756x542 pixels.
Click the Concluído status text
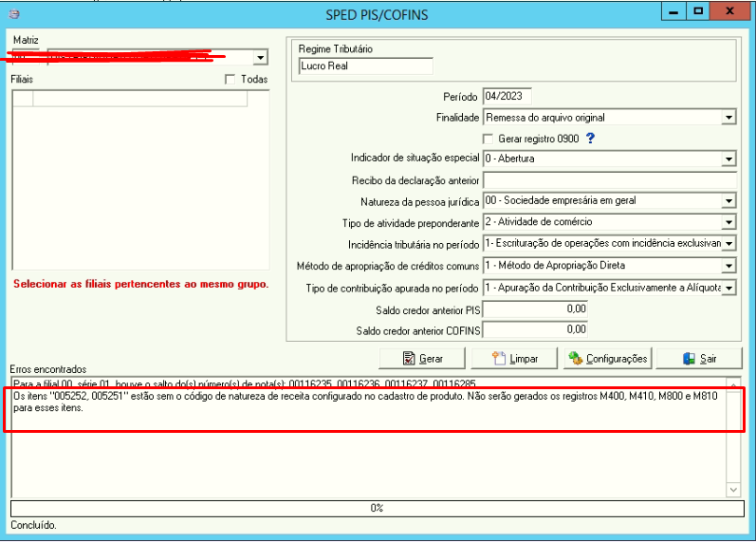click(33, 525)
